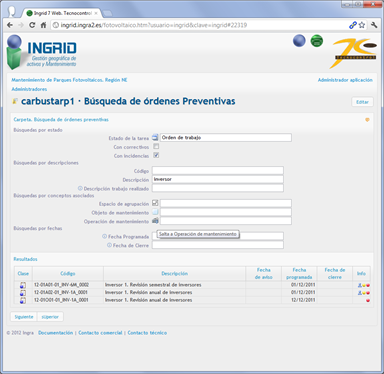The height and width of the screenshot is (374, 384).
Task: Click the small page icon before carbustarp1 title
Action: [15, 101]
